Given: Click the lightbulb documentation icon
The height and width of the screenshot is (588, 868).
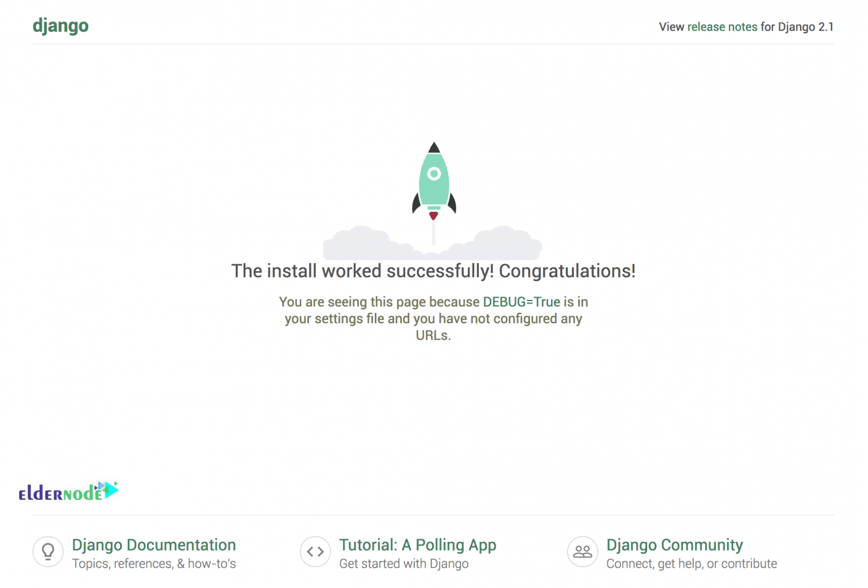Looking at the screenshot, I should click(48, 552).
